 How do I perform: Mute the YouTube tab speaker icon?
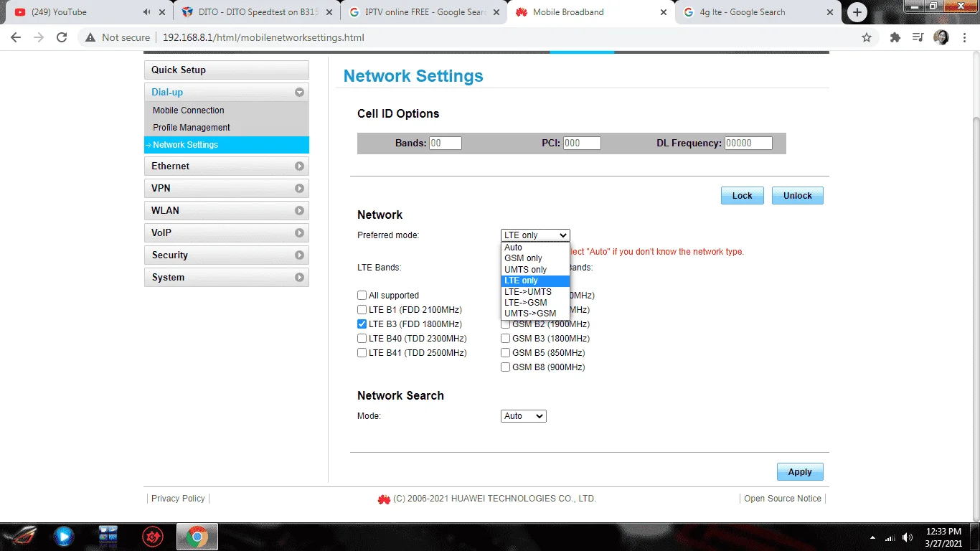(147, 12)
